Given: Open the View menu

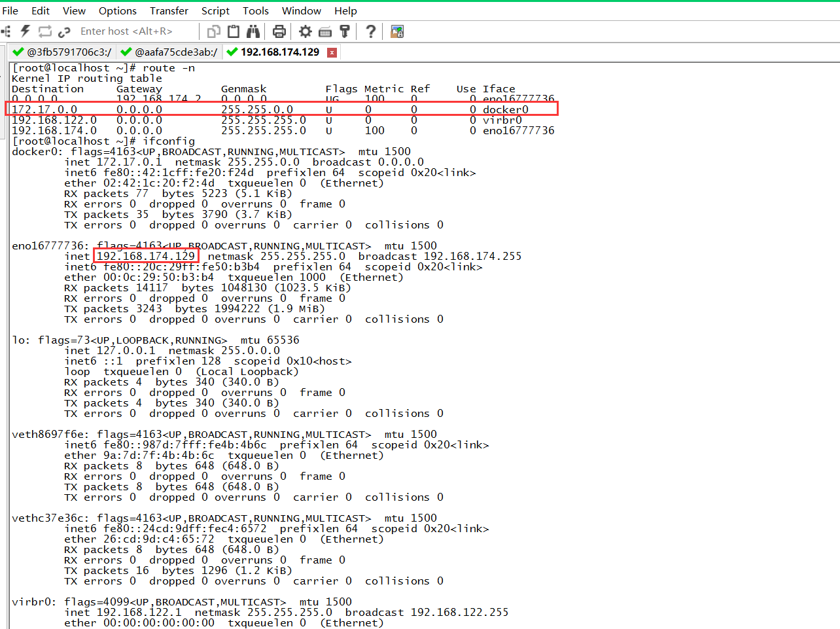Looking at the screenshot, I should [74, 10].
